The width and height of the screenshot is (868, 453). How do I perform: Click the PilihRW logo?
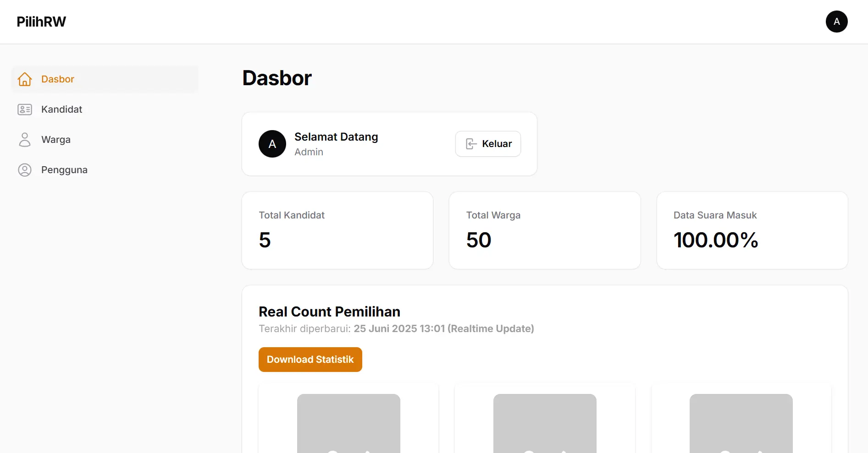coord(41,21)
